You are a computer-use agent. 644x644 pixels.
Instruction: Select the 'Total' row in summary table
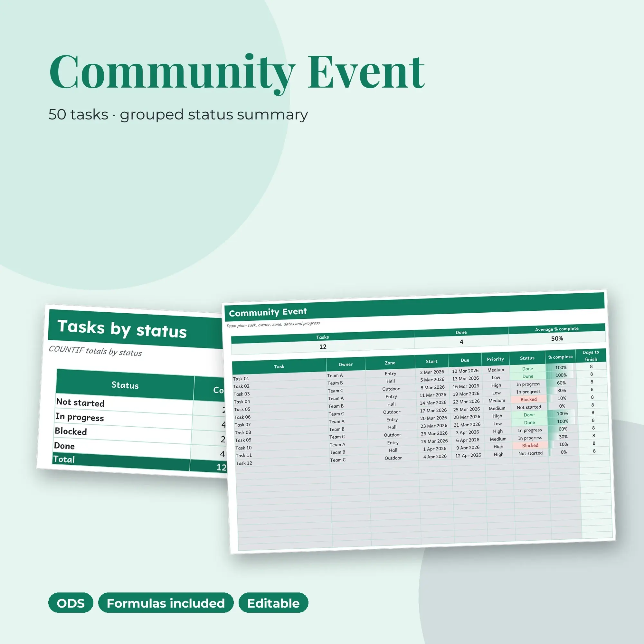click(x=140, y=463)
